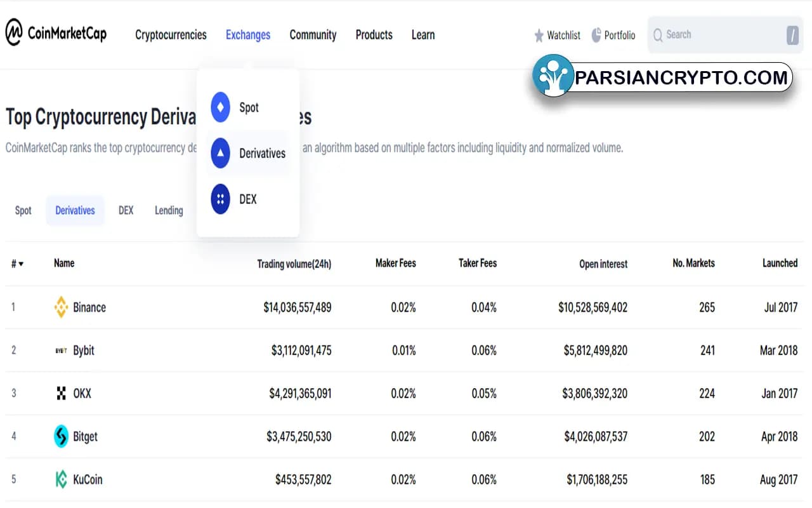
Task: Click Bybit volume $3,112,091,475
Action: point(301,351)
